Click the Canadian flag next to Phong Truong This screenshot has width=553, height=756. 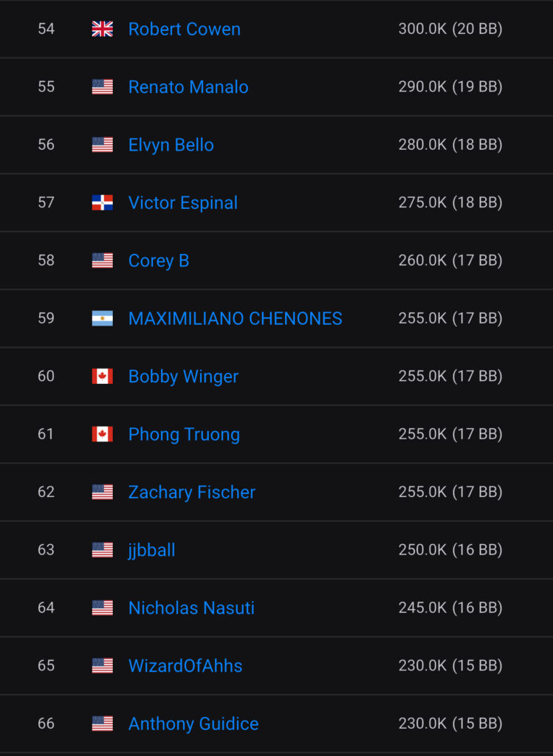tap(102, 434)
